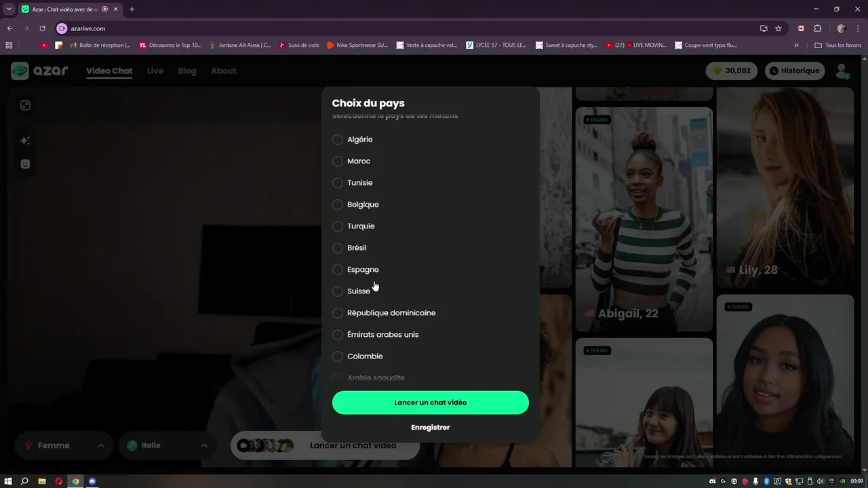Viewport: 868px width, 488px height.
Task: Open Lily, 28 profile card
Action: pyautogui.click(x=785, y=189)
